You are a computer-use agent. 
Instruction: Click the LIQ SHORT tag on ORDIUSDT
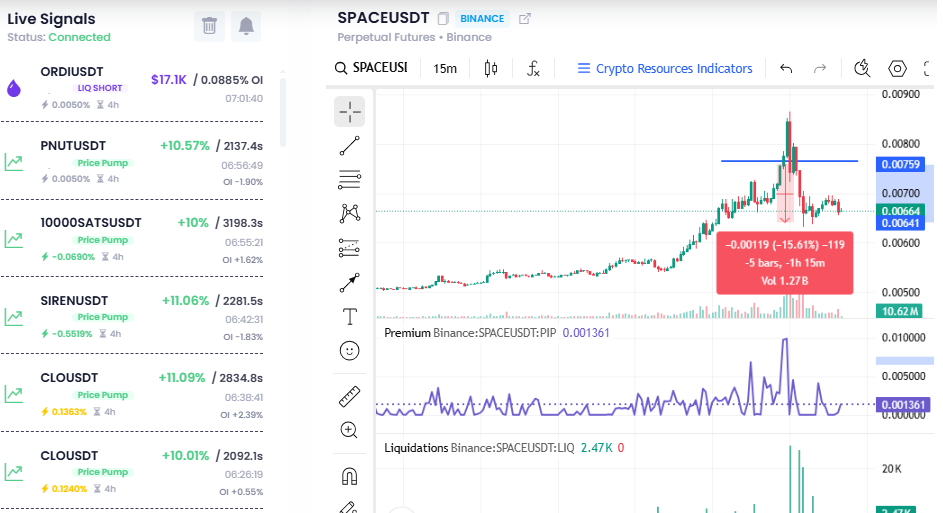(x=99, y=88)
